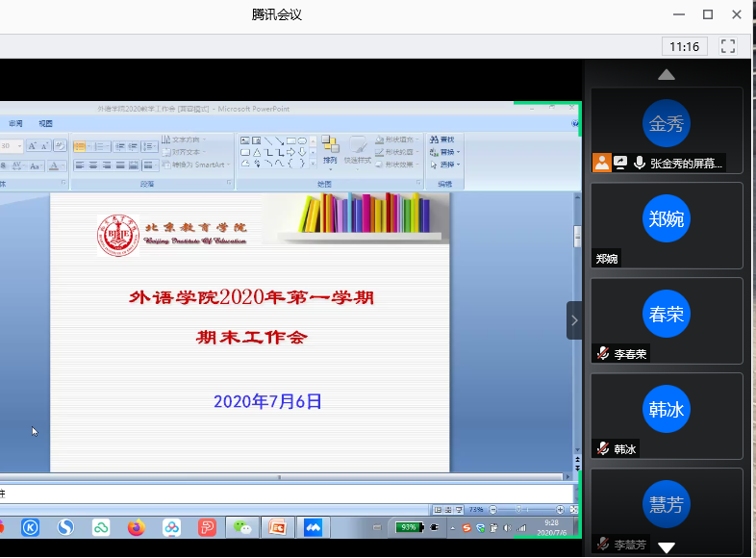
Task: Toggle align text left
Action: (80, 165)
